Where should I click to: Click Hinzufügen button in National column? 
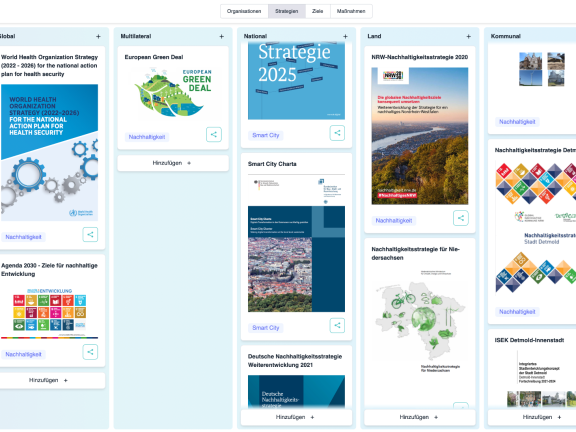click(x=296, y=417)
